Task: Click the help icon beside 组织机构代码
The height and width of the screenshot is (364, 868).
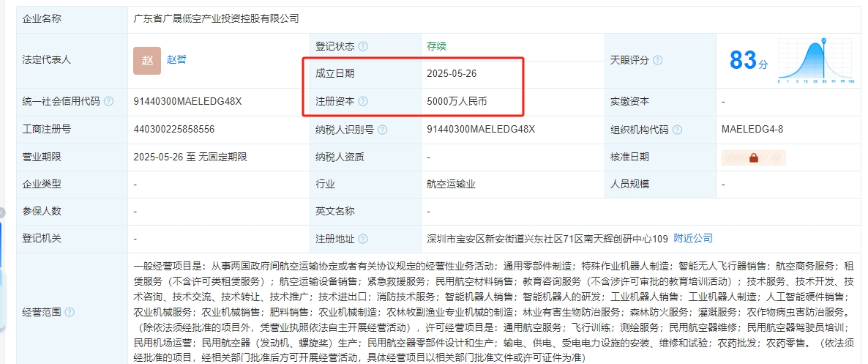Action: 677,130
